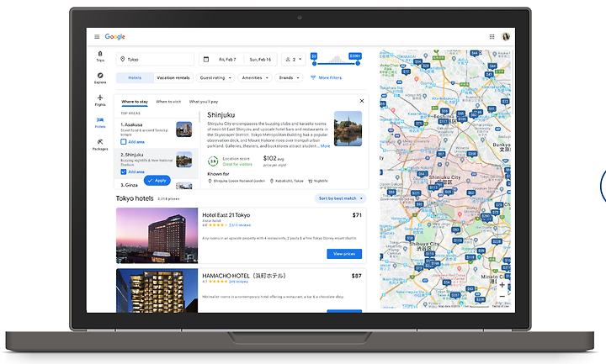Screen dimensions: 606x364
Task: Open Packages in the sidebar
Action: [x=100, y=145]
